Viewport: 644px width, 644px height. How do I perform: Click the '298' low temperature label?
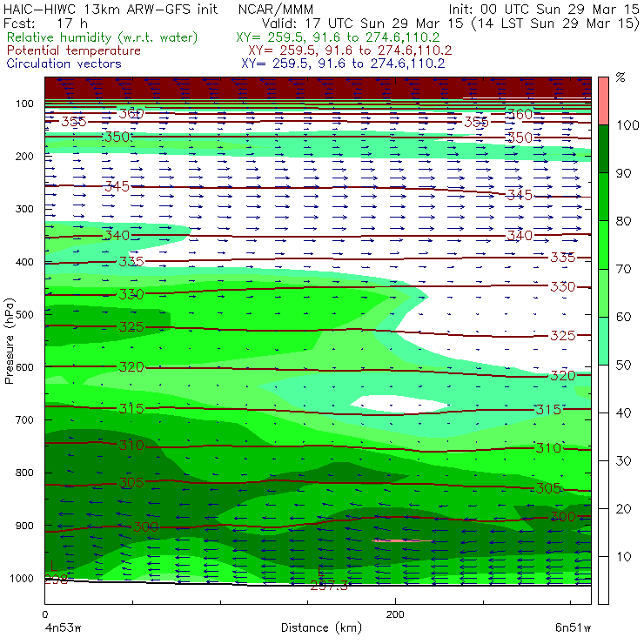[x=57, y=580]
